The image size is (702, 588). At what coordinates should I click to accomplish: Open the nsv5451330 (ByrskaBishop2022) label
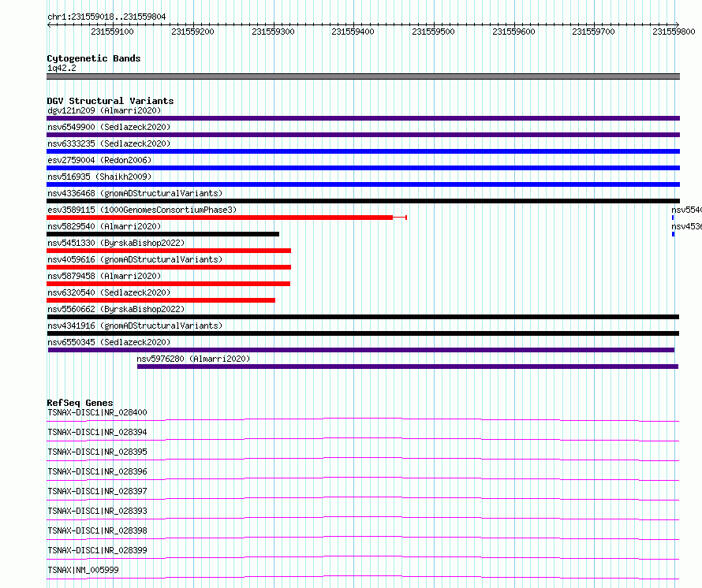click(x=116, y=243)
